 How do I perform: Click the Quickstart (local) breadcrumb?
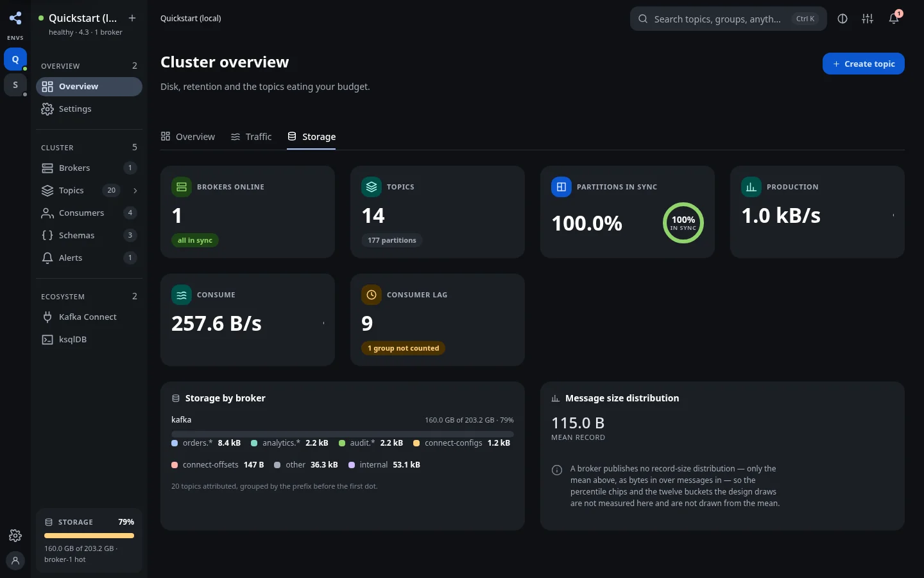191,19
